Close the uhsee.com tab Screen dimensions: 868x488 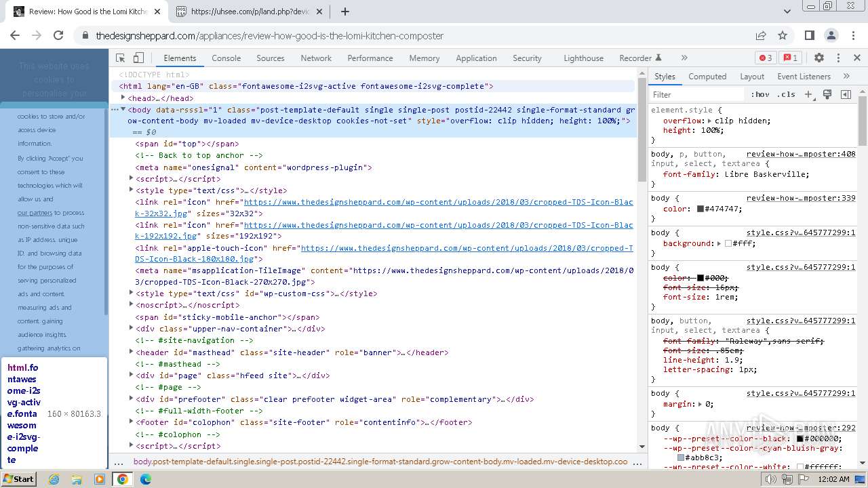(x=319, y=12)
